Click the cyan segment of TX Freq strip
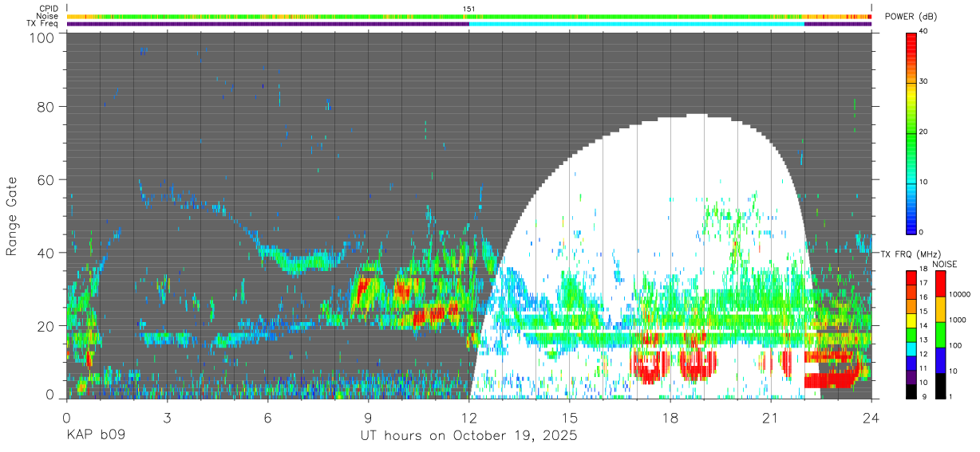The width and height of the screenshot is (980, 452). tap(637, 24)
